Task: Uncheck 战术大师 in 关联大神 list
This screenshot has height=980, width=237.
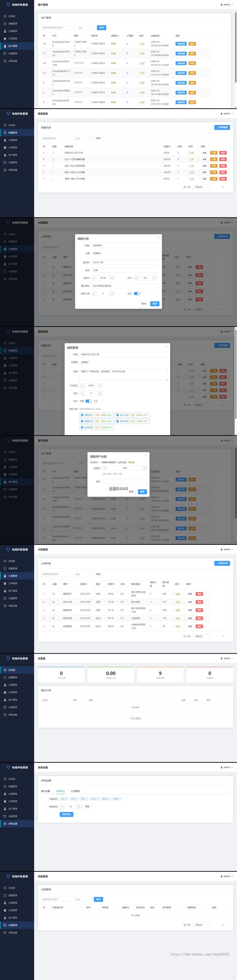Action: point(117,415)
